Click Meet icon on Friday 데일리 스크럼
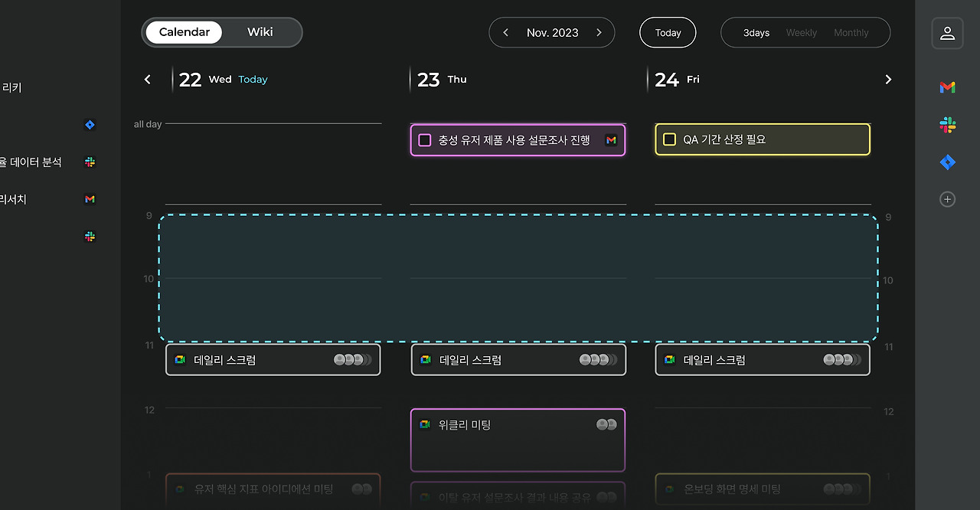The width and height of the screenshot is (980, 510). tap(670, 360)
